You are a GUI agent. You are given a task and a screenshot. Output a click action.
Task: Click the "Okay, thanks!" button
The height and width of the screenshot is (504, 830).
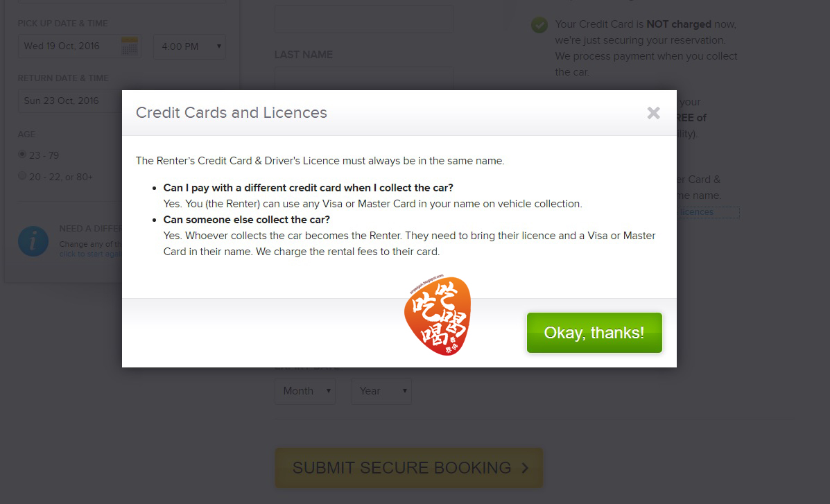pos(594,333)
